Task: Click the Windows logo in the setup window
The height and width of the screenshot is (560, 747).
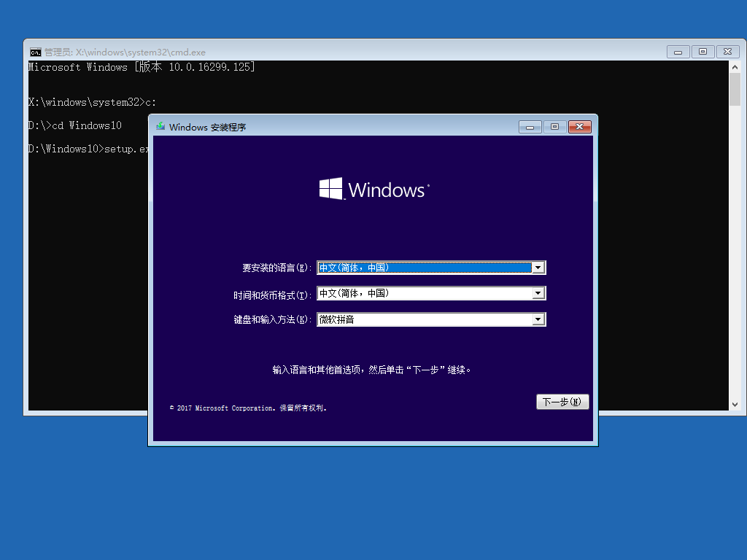Action: point(331,190)
